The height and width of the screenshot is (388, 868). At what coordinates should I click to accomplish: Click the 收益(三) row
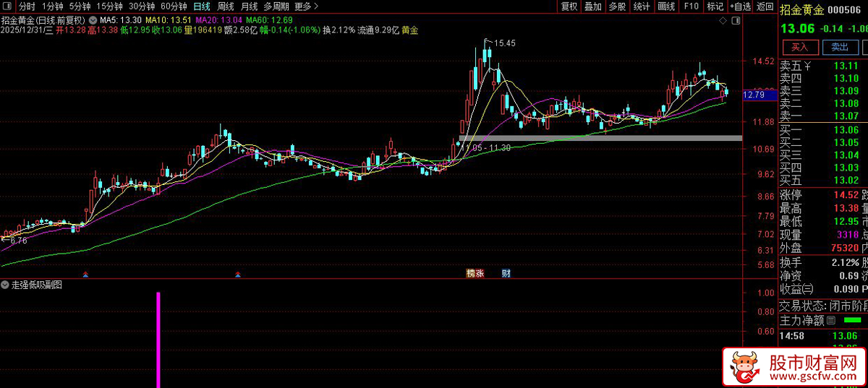[823, 289]
